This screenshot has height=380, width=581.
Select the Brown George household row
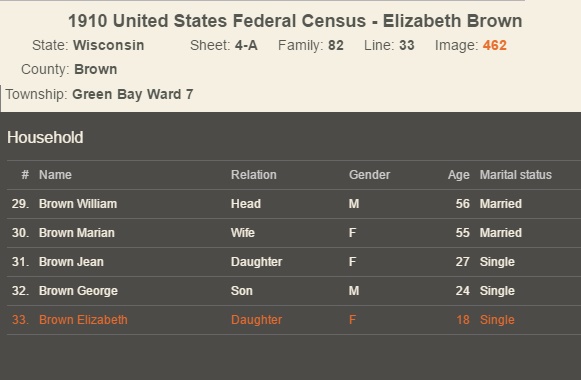(294, 291)
